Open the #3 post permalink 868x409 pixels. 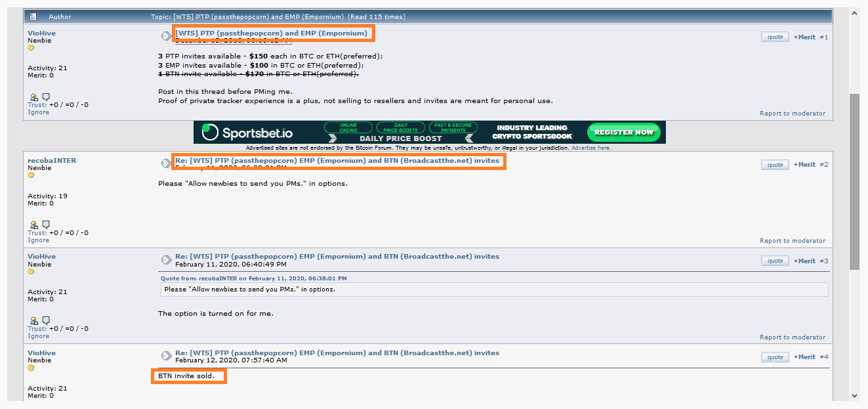824,261
